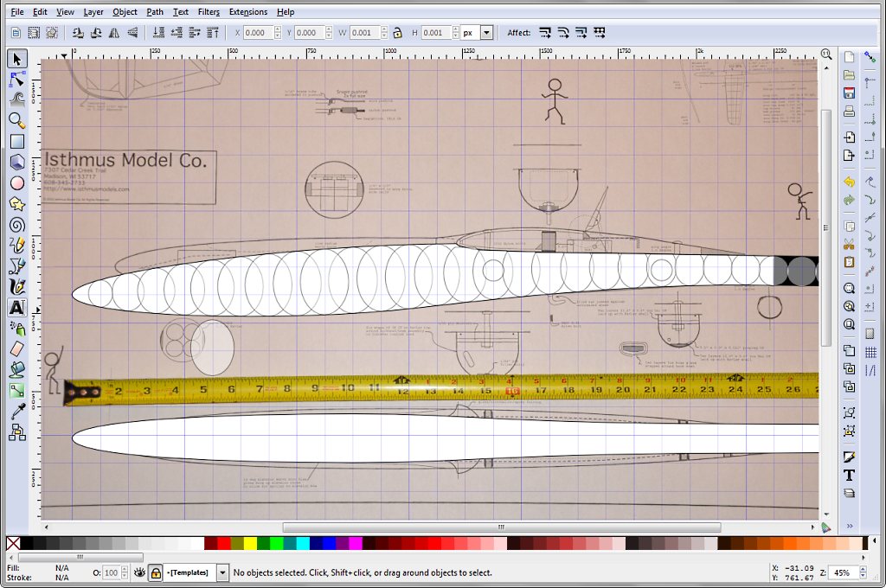The width and height of the screenshot is (886, 588).
Task: Toggle snap to guides
Action: 870,371
